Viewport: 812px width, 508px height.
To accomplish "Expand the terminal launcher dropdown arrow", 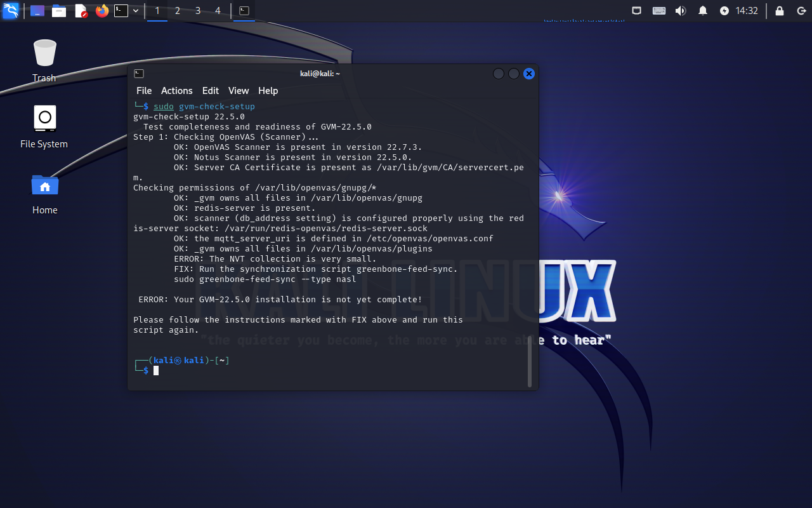I will click(x=134, y=10).
